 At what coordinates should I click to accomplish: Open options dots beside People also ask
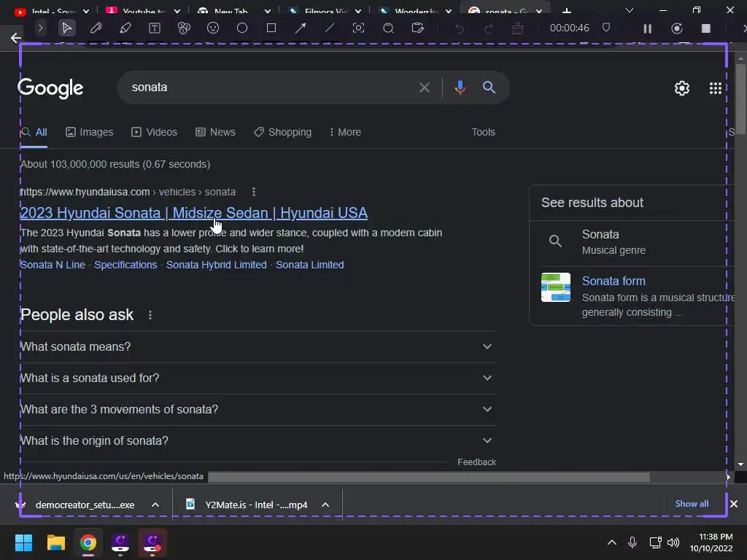tap(150, 315)
